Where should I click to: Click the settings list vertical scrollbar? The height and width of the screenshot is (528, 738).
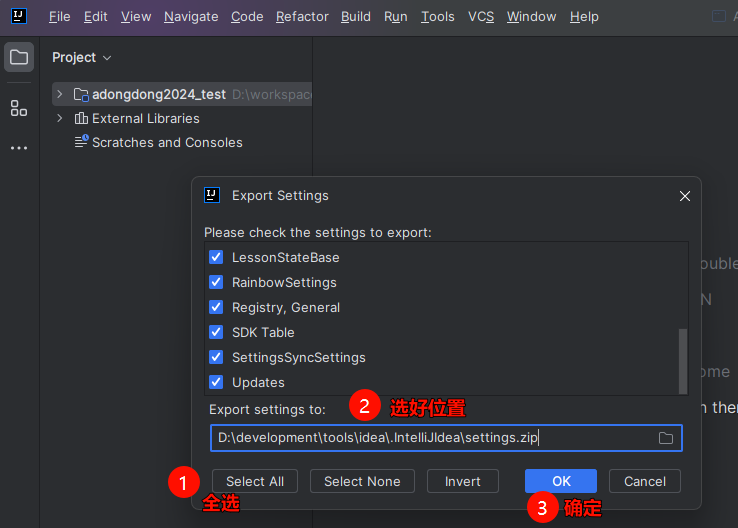[x=683, y=361]
